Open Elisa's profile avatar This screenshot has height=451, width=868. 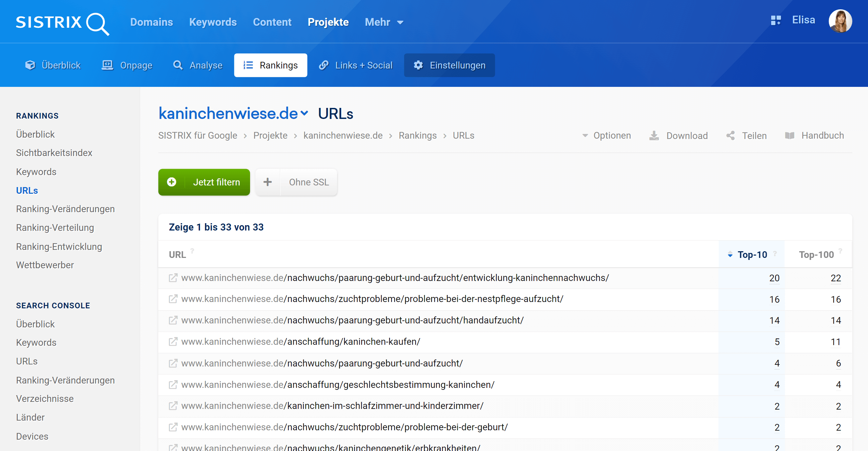(x=840, y=21)
